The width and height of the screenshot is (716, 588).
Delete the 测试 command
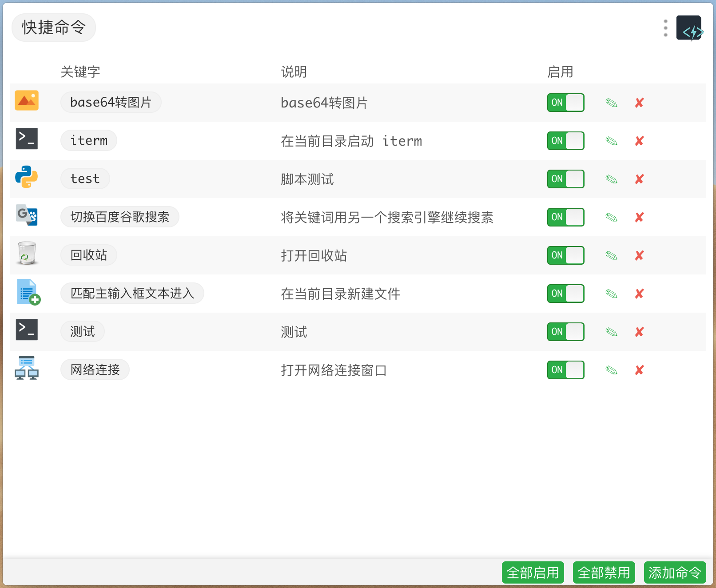640,332
